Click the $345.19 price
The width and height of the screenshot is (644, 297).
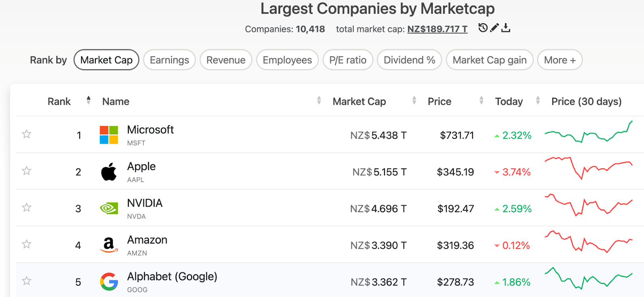(x=456, y=172)
